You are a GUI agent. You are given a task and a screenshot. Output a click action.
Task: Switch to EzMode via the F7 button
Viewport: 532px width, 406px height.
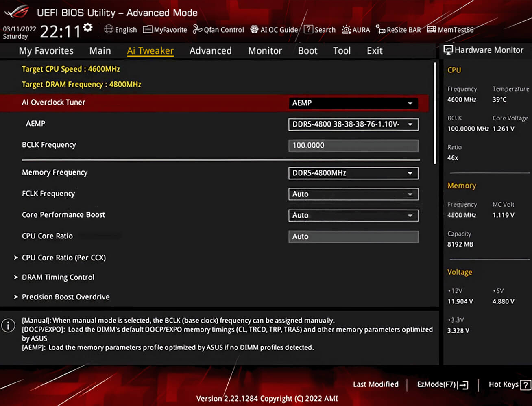pyautogui.click(x=442, y=384)
